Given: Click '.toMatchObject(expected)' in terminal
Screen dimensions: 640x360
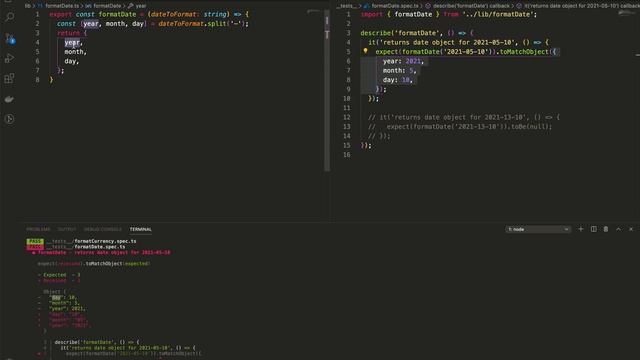Looking at the screenshot, I should (117, 264).
